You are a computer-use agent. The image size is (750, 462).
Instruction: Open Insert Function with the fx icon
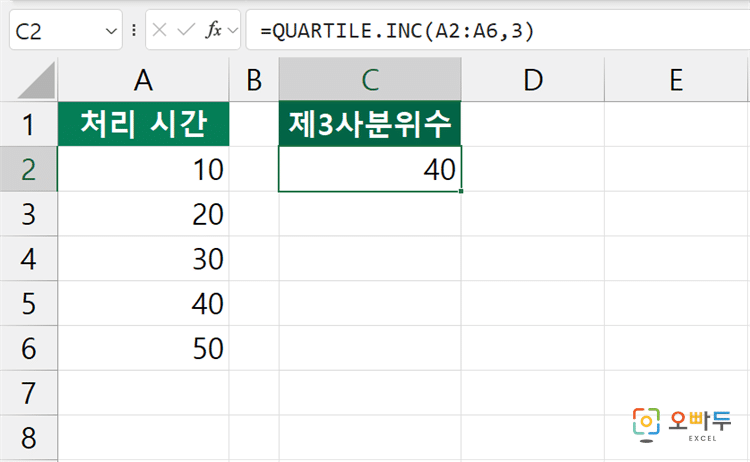coord(213,31)
